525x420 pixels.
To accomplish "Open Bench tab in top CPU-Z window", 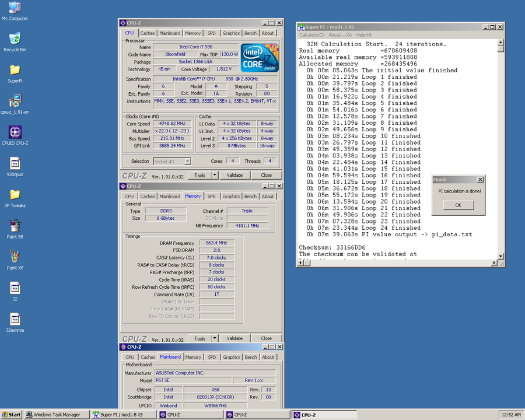I will (x=250, y=33).
